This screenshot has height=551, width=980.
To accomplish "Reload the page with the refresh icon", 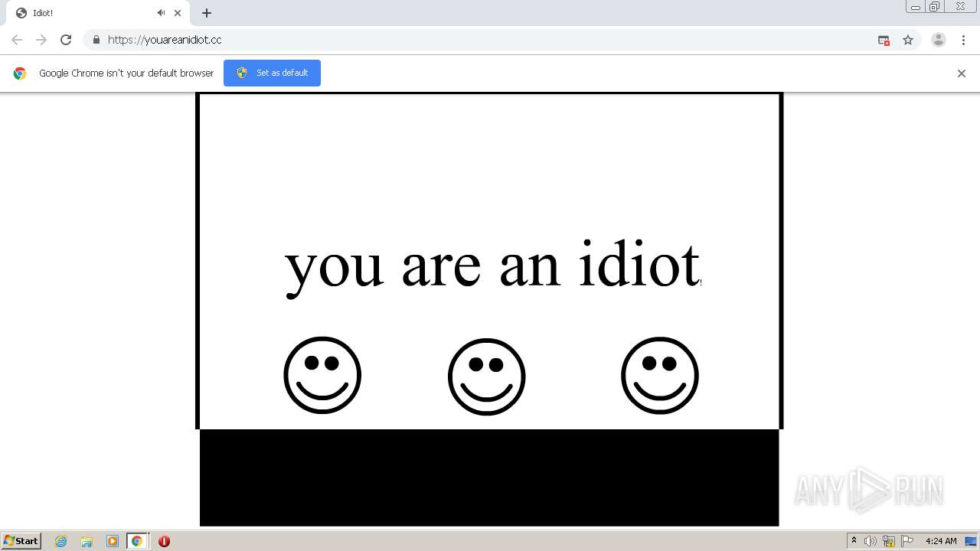I will (x=66, y=40).
